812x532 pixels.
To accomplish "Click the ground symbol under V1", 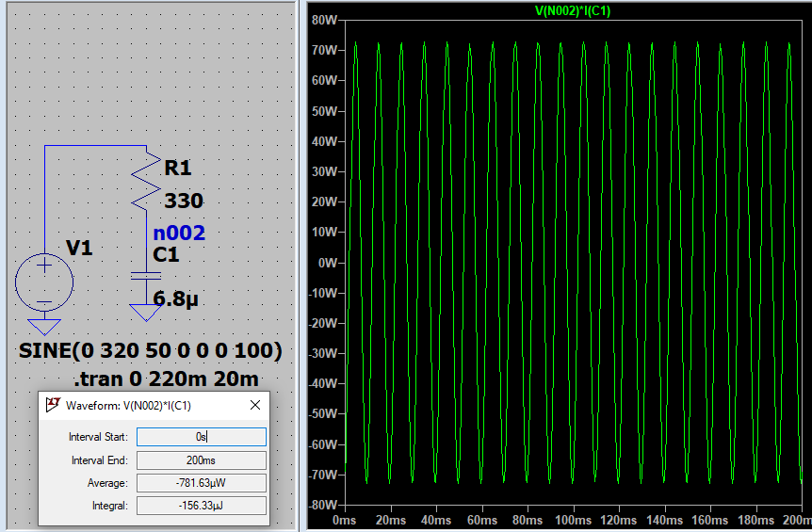I will click(x=44, y=327).
